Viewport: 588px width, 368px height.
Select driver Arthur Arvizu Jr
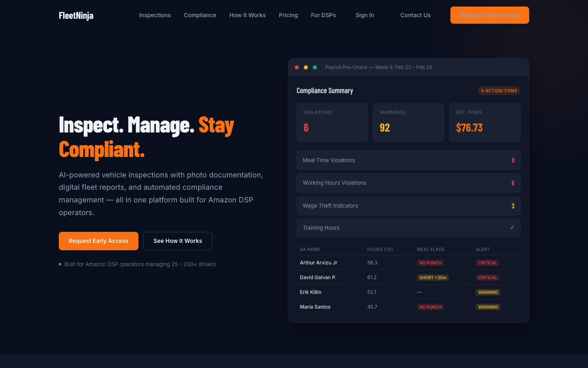pyautogui.click(x=318, y=263)
